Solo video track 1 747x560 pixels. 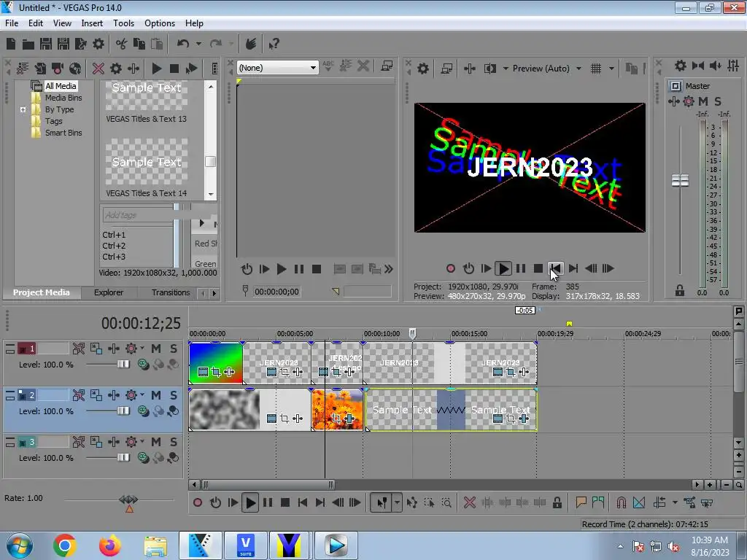174,349
